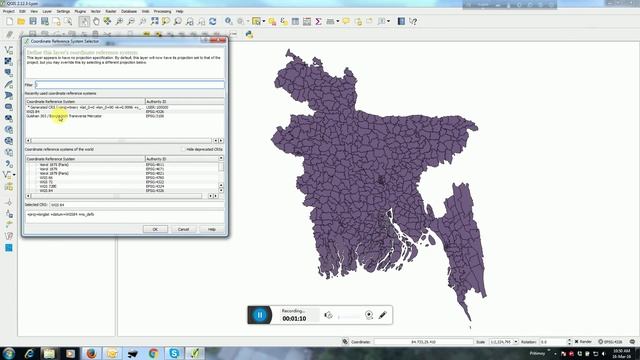The height and width of the screenshot is (360, 640).
Task: Select WGS 66 in world CRS list
Action: [46, 178]
